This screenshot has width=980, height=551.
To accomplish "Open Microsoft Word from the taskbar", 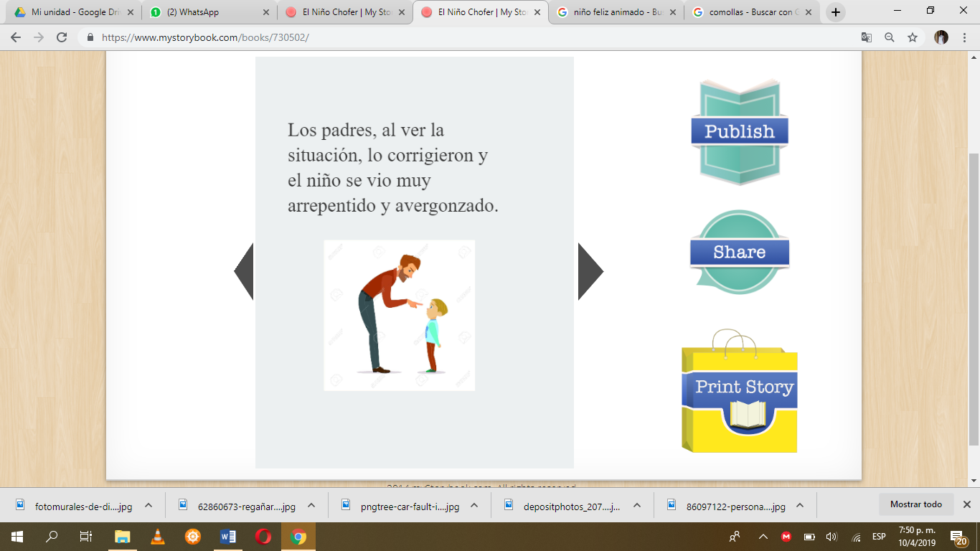I will (228, 537).
